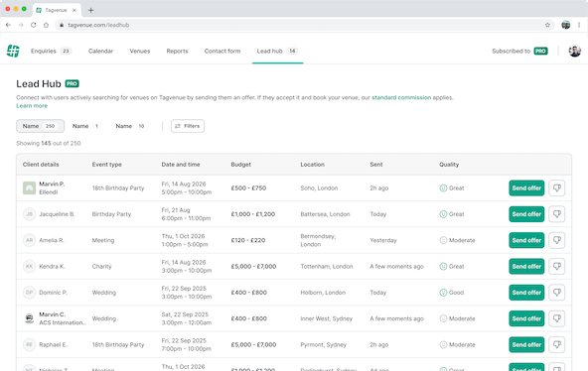Image resolution: width=588 pixels, height=371 pixels.
Task: Click the Location column header
Action: click(x=312, y=165)
